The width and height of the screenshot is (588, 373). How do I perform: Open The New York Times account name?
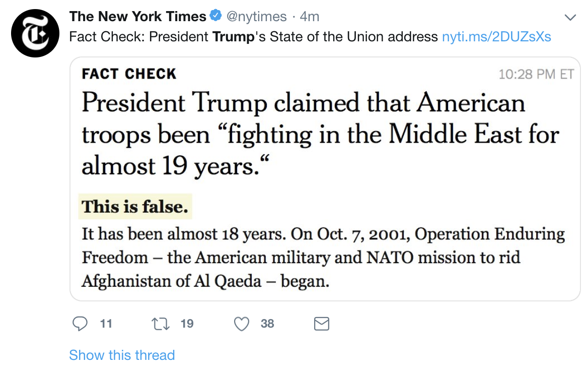point(137,17)
